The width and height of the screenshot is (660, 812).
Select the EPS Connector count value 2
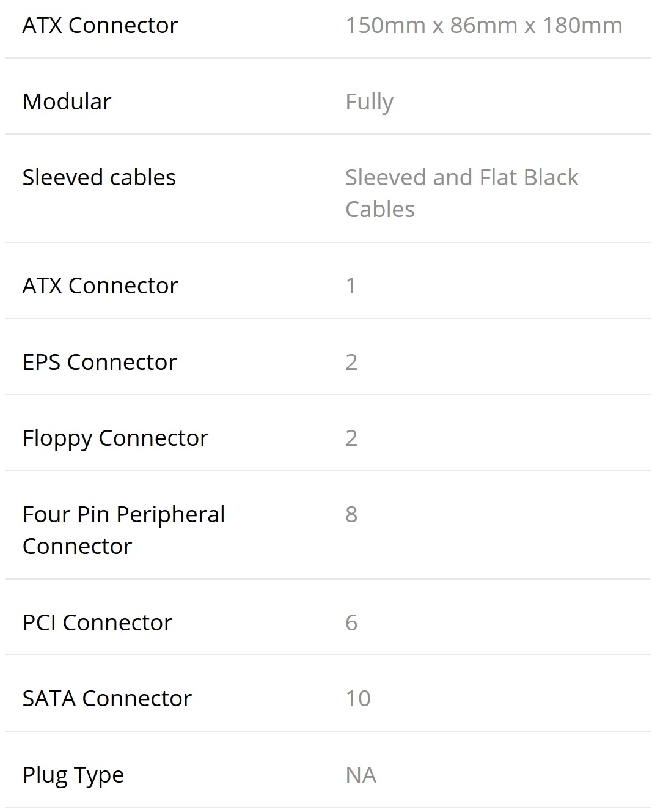click(351, 362)
